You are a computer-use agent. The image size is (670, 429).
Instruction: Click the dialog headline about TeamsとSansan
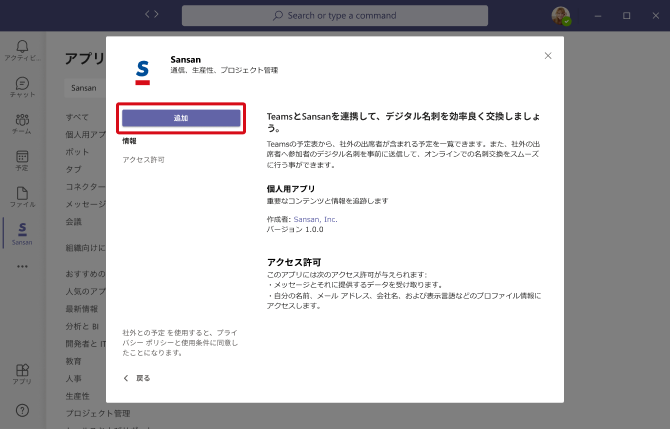(x=403, y=122)
